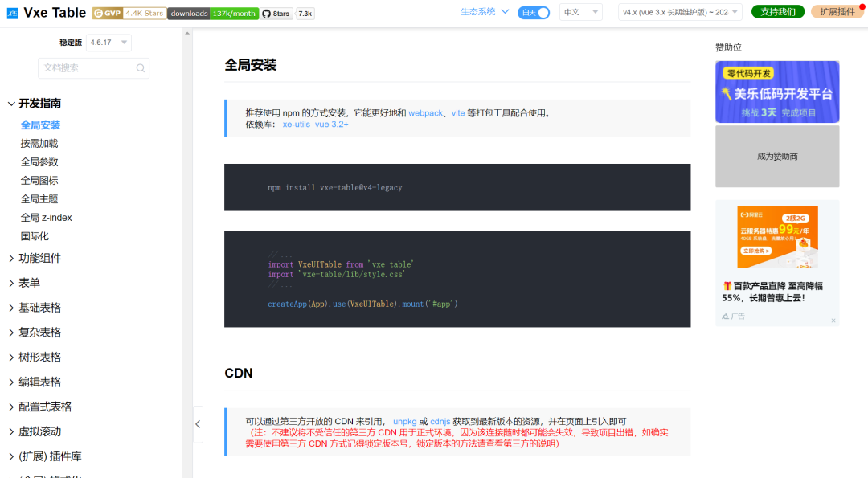Open the webpack link
This screenshot has width=868, height=478.
[x=425, y=113]
